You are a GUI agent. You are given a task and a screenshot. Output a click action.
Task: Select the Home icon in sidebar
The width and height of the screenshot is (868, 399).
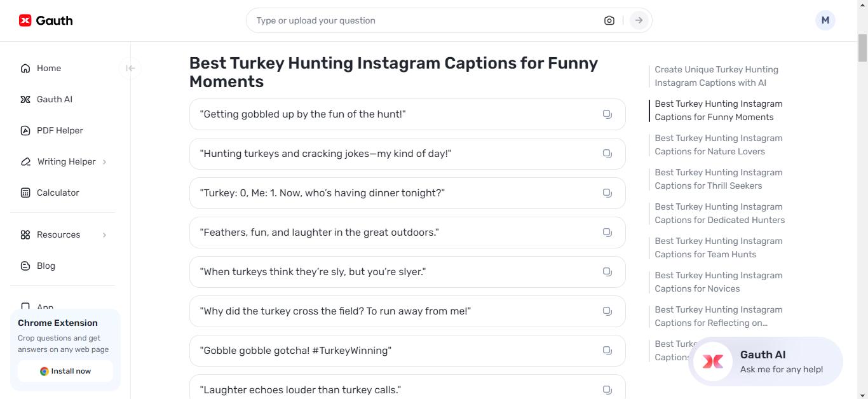(25, 68)
